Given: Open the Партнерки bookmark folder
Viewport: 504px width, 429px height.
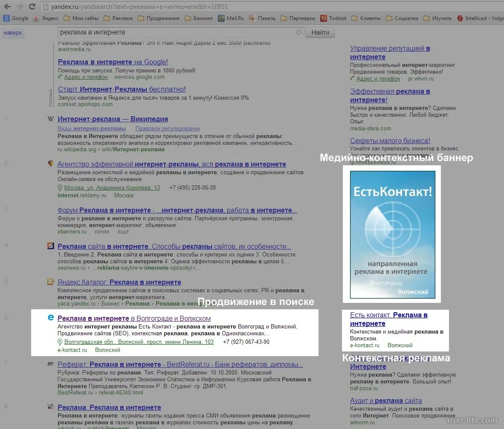Looking at the screenshot, I should [x=298, y=18].
